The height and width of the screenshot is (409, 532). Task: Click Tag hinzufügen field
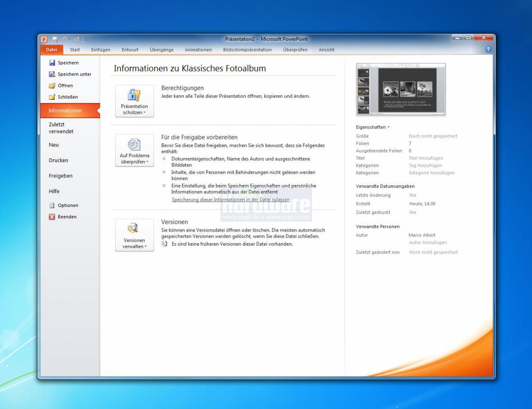(x=425, y=165)
